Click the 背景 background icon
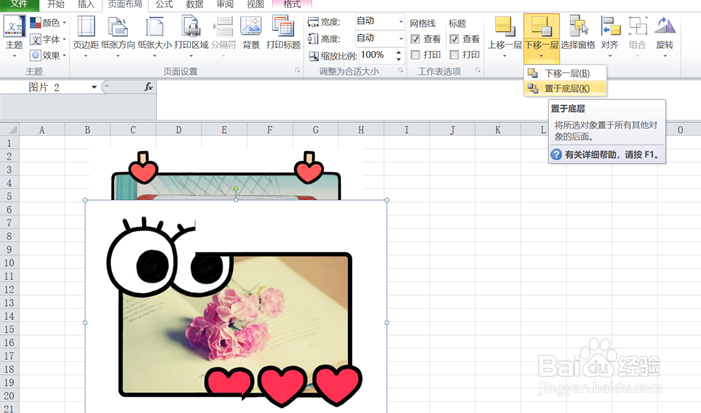This screenshot has width=701, height=413. pyautogui.click(x=251, y=26)
